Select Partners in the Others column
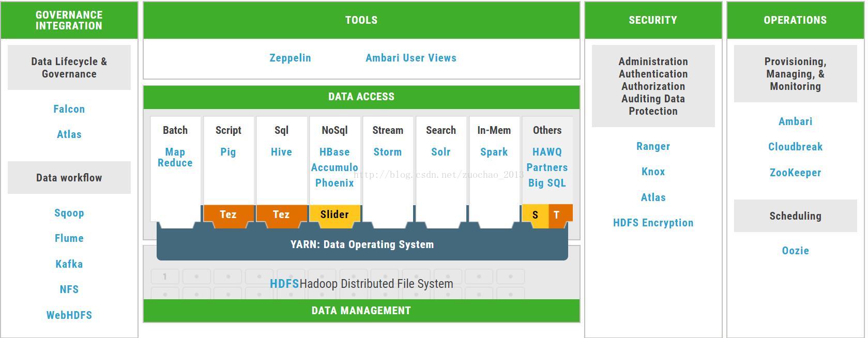Image resolution: width=868 pixels, height=338 pixels. 547,167
